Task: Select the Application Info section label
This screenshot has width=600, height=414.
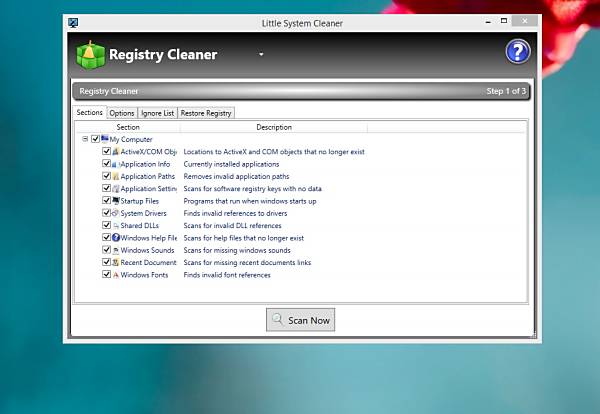Action: point(145,164)
